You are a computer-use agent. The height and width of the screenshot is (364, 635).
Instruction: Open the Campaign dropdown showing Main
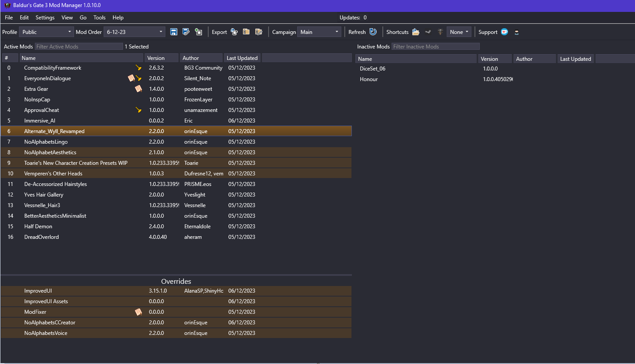click(320, 32)
